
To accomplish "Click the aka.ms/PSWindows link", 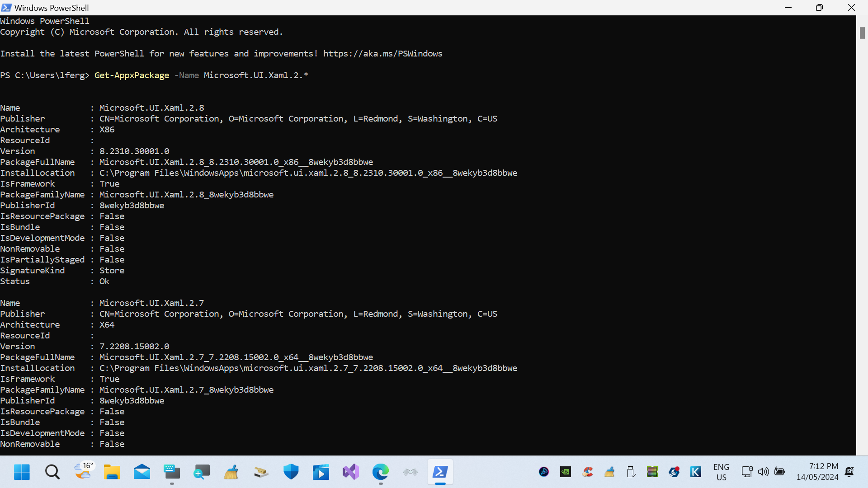I will pyautogui.click(x=382, y=53).
